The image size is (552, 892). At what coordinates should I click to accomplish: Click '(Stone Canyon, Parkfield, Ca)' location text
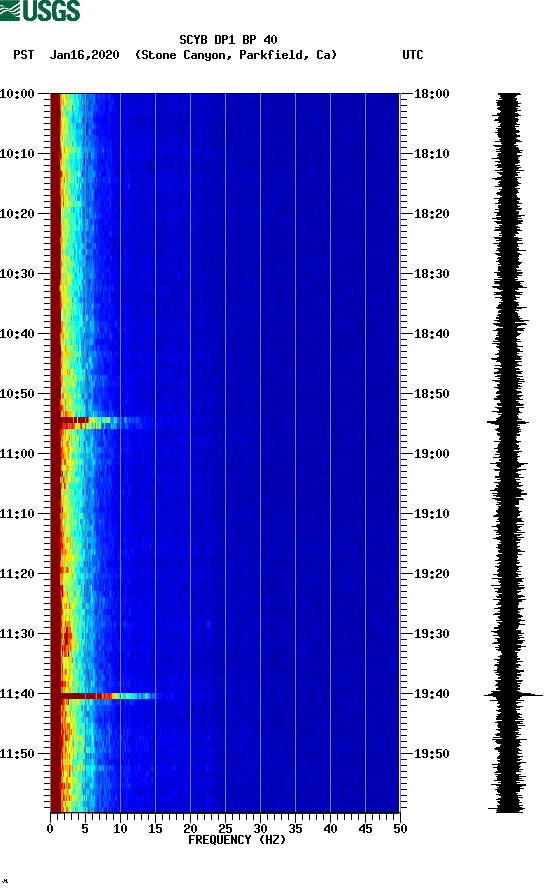coord(236,55)
